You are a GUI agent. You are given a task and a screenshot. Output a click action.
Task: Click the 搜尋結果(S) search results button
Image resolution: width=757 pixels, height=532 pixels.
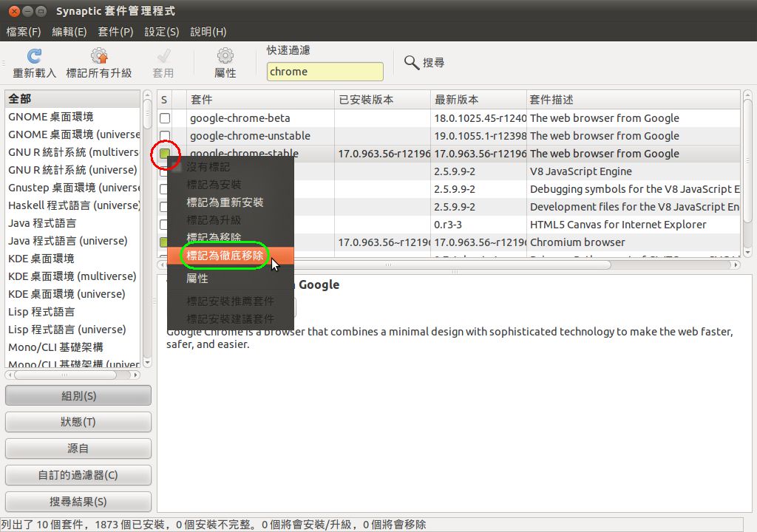pos(78,502)
